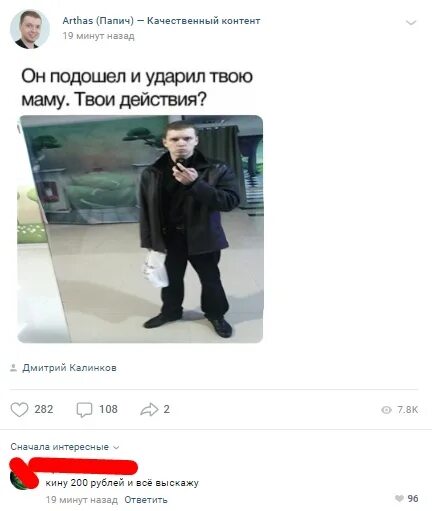432x511 pixels.
Task: Open the post timestamp under the group name
Action: click(x=98, y=36)
